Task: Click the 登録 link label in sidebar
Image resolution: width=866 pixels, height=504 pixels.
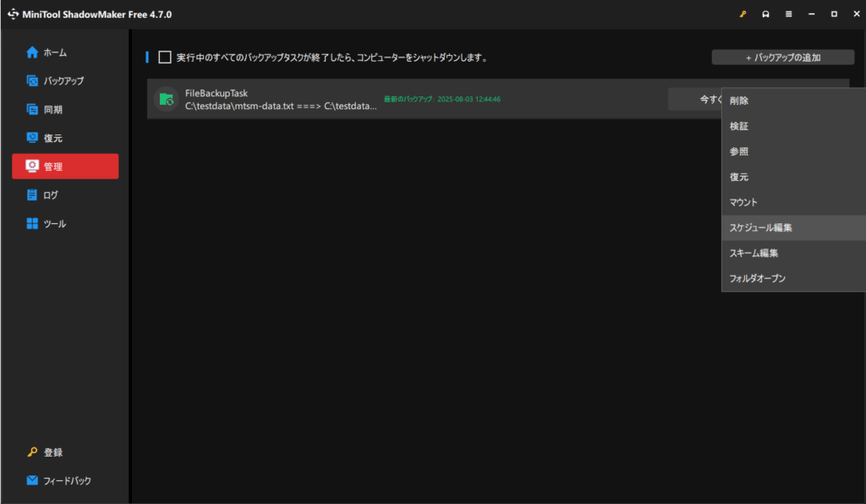Action: pyautogui.click(x=53, y=452)
